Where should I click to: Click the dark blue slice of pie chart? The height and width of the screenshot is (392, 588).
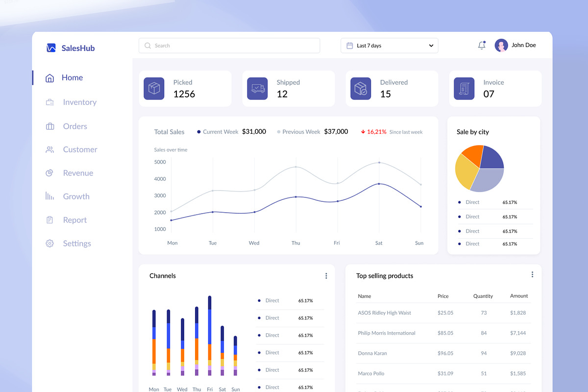click(x=491, y=158)
